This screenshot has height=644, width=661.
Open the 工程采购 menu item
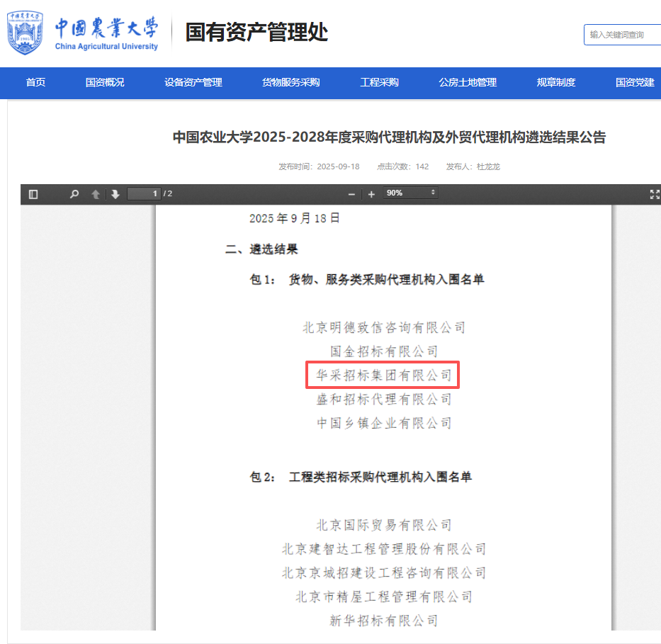click(x=379, y=82)
